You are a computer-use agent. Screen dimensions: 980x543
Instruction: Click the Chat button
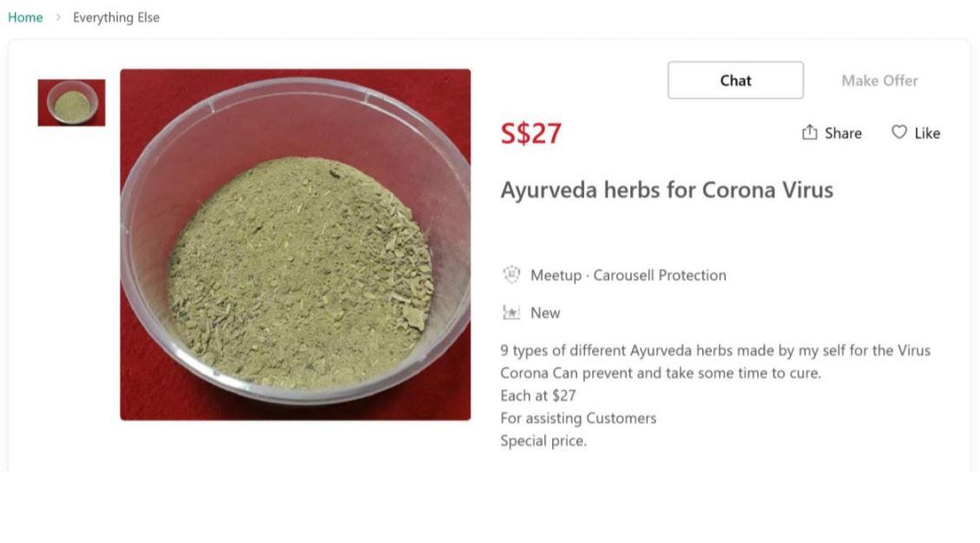point(734,80)
